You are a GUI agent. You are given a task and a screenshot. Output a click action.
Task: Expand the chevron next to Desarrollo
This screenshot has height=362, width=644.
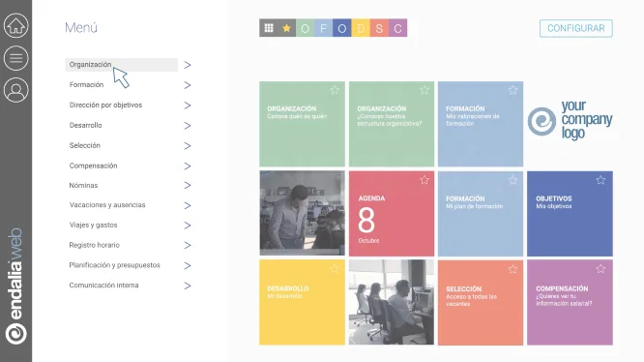(188, 125)
